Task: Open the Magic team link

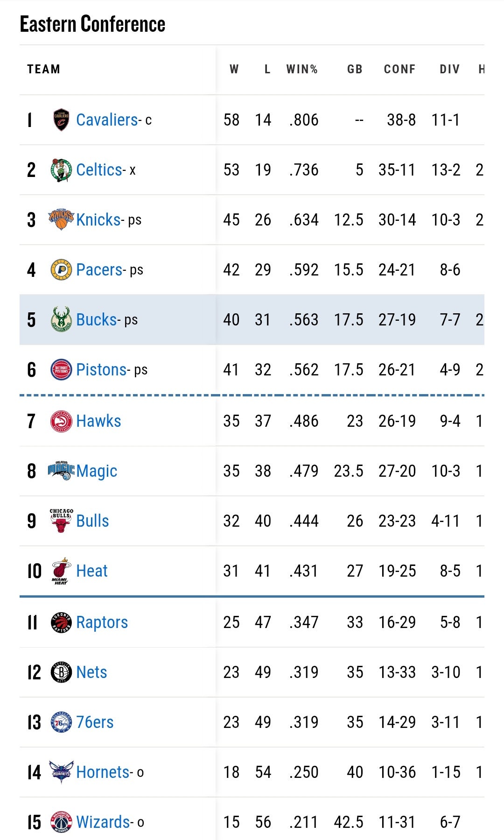Action: pos(97,471)
